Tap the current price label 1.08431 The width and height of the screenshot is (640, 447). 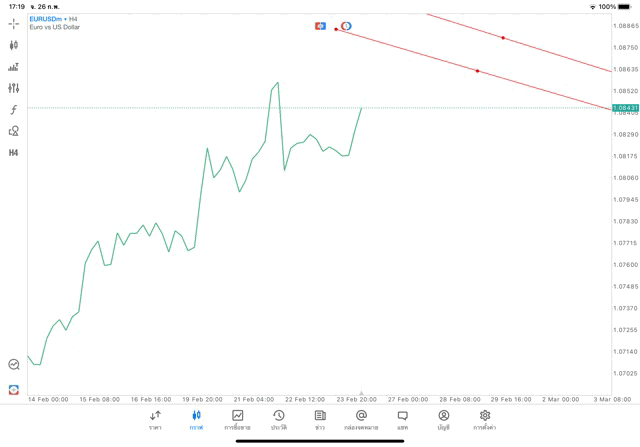tap(626, 107)
